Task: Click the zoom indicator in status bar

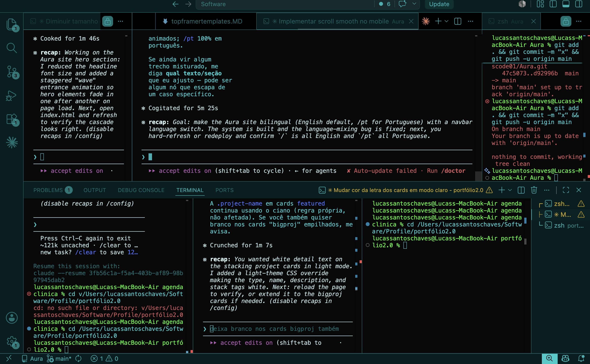Action: coord(549,359)
